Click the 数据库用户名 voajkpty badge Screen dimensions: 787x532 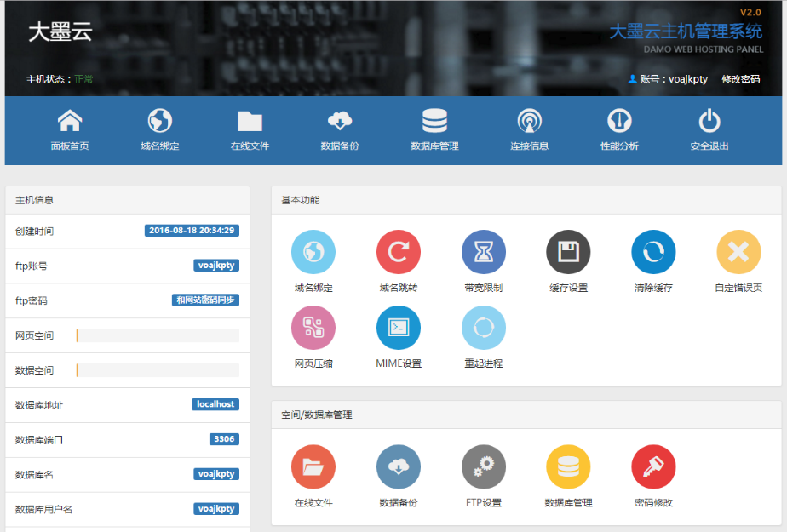[216, 508]
